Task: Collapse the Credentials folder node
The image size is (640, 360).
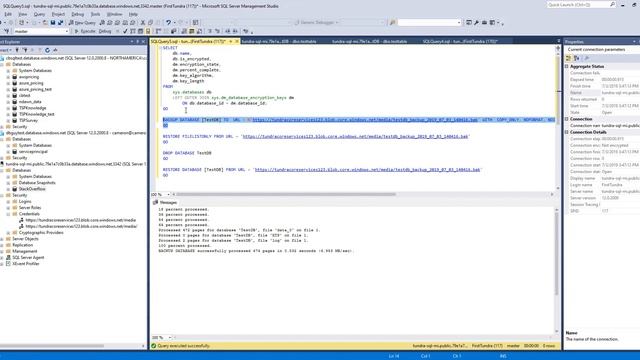Action: tap(8, 214)
